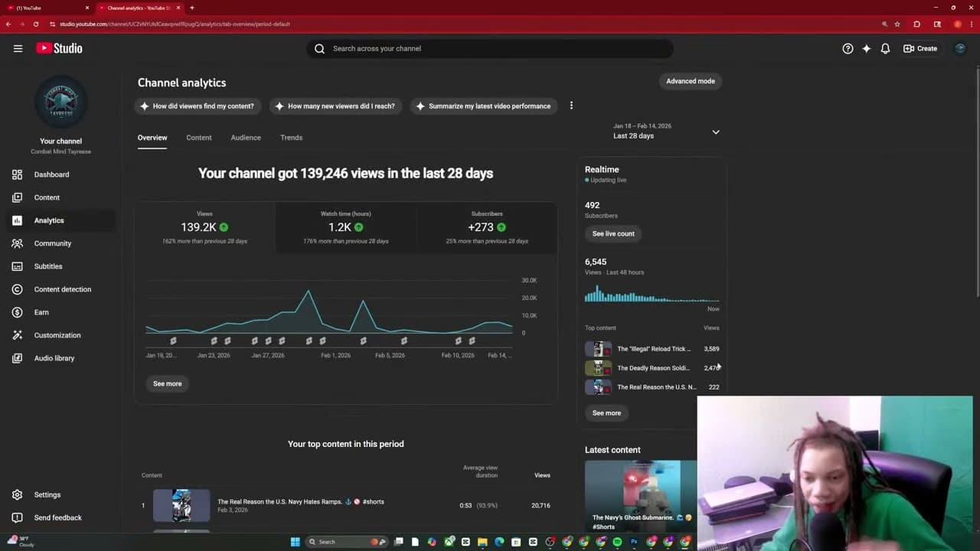
Task: Focus the 'Search across your channel' field
Action: (490, 48)
